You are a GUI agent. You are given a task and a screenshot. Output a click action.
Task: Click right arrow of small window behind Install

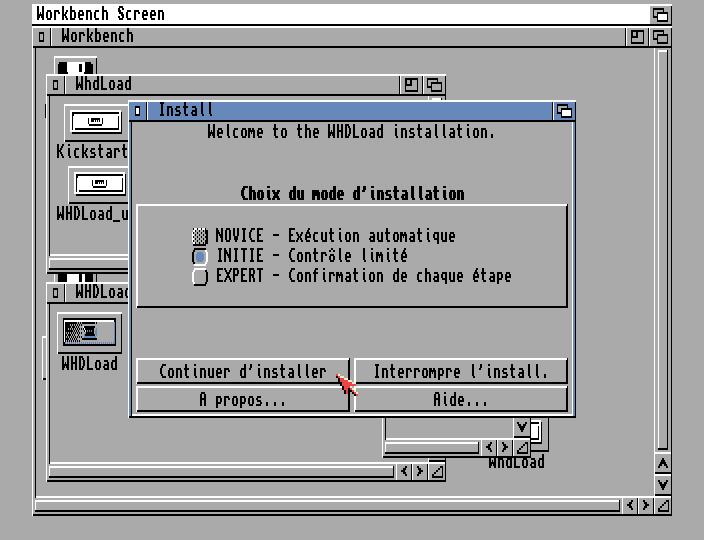click(x=504, y=447)
